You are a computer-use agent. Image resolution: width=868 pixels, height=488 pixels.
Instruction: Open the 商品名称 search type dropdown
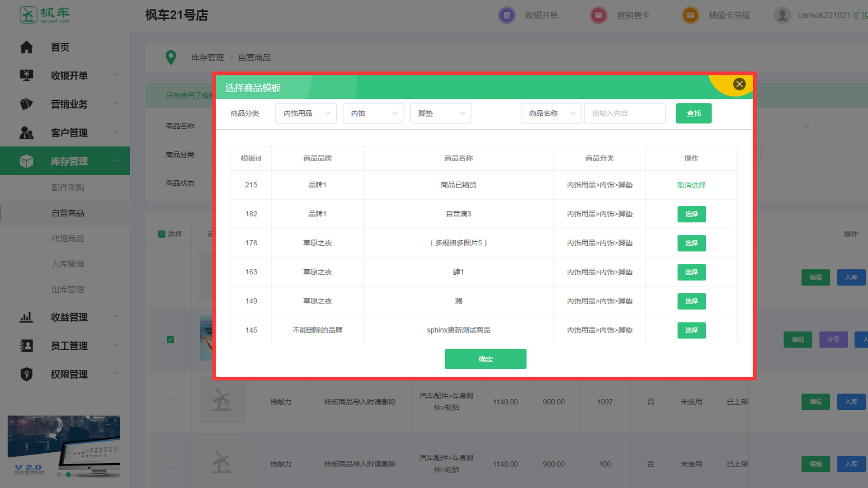pos(551,113)
